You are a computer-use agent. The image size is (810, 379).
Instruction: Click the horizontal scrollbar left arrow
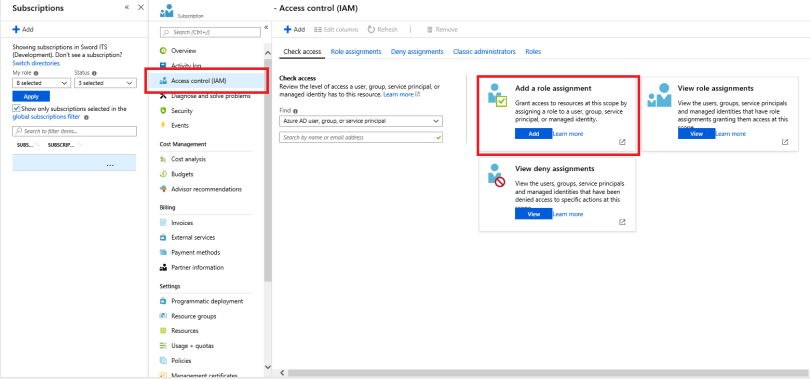tap(282, 373)
